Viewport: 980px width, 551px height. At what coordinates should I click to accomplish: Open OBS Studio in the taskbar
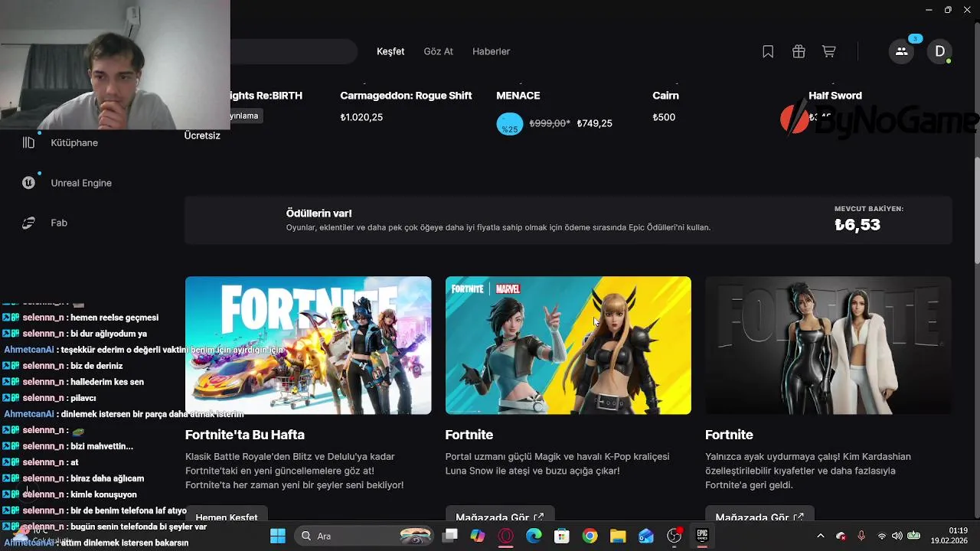(675, 536)
